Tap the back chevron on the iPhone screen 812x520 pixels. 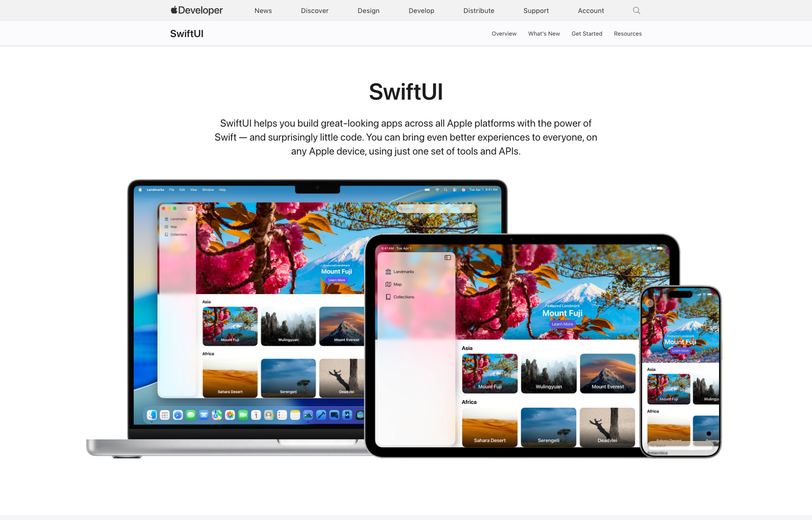(649, 303)
